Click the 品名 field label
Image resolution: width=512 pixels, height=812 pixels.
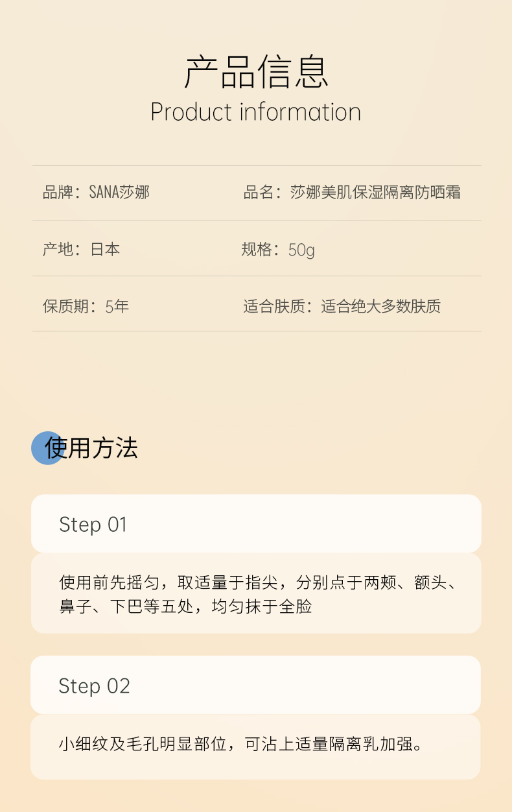260,193
